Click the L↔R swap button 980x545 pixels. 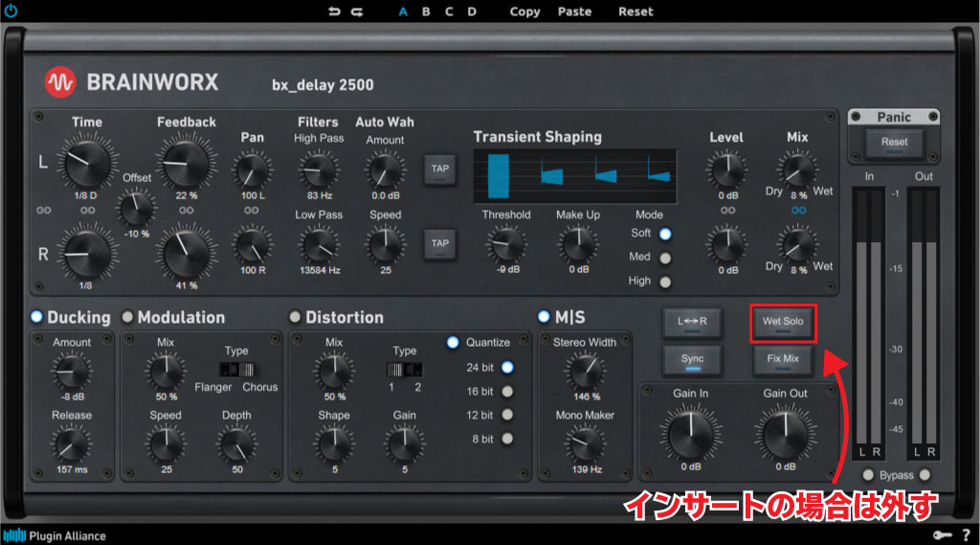[693, 322]
